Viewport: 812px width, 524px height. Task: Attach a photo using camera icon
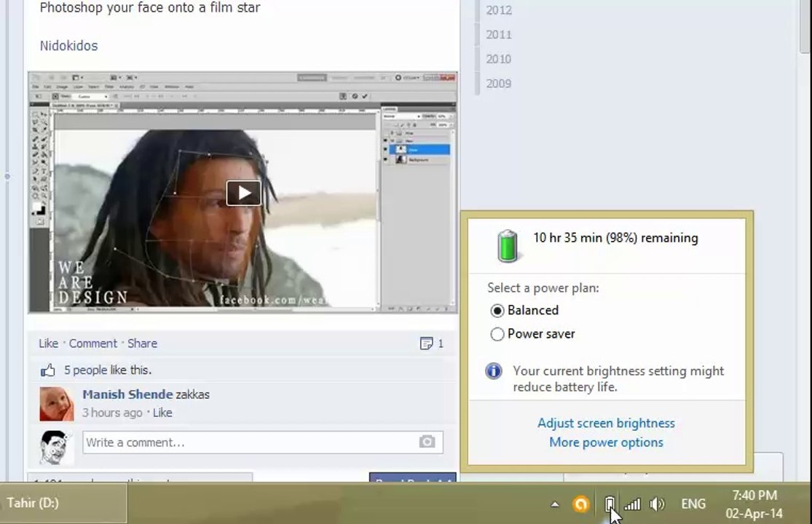pos(427,442)
